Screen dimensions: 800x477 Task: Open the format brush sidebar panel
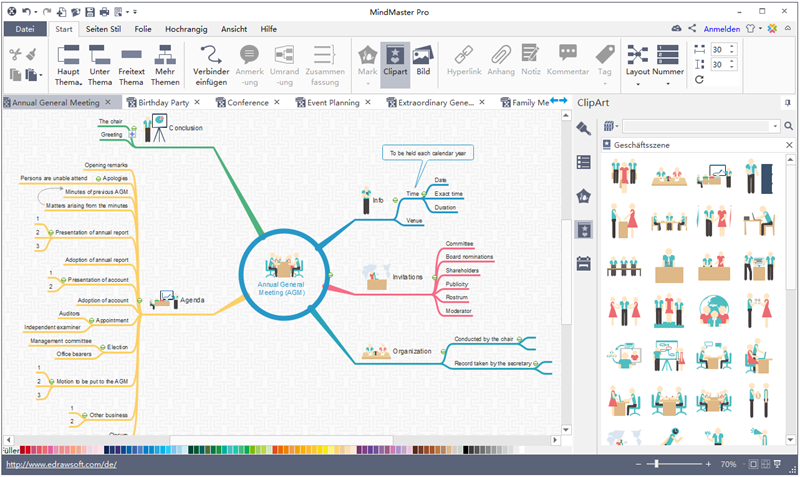pyautogui.click(x=584, y=128)
